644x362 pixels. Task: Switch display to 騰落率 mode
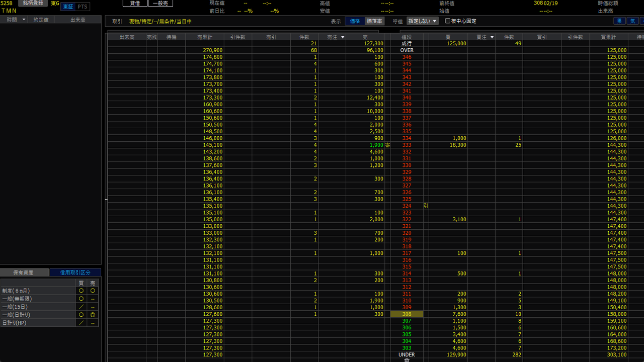(x=374, y=21)
